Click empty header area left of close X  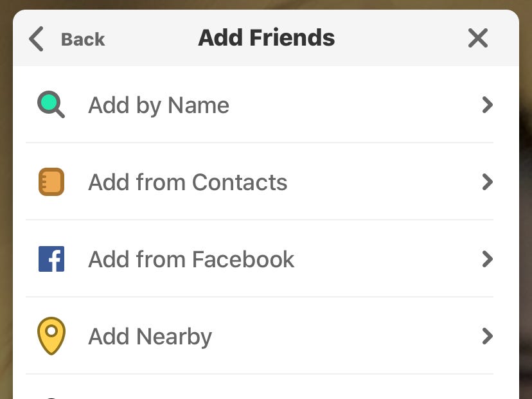pos(400,38)
